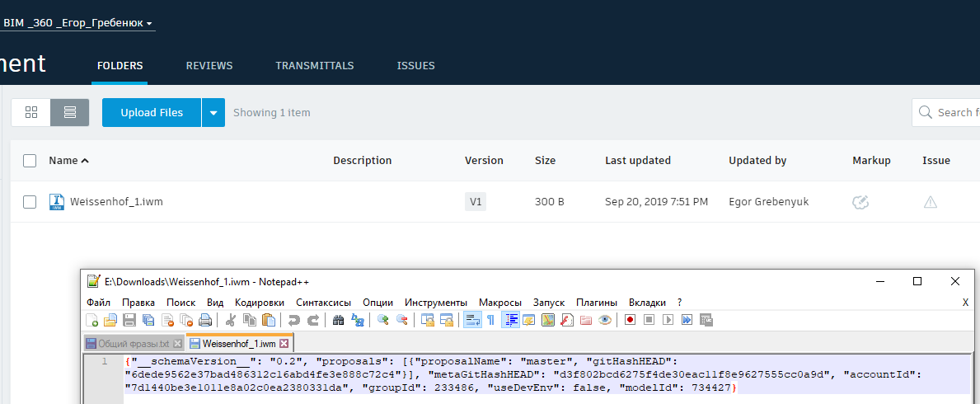This screenshot has height=404, width=980.
Task: Open Правка menu in Notepad++
Action: pyautogui.click(x=138, y=302)
